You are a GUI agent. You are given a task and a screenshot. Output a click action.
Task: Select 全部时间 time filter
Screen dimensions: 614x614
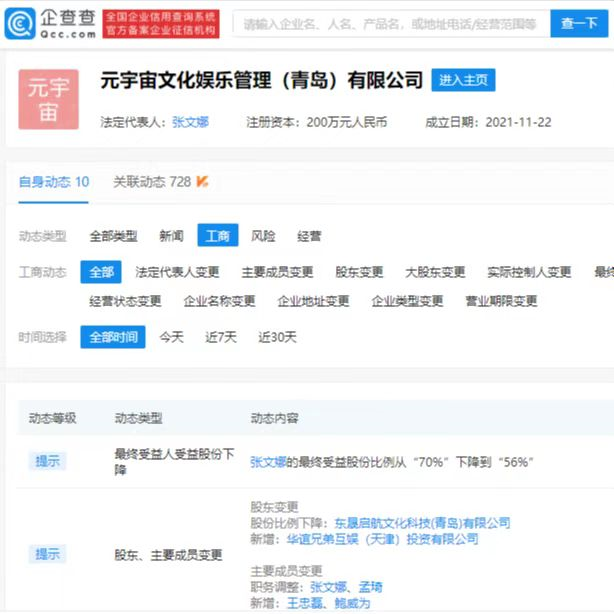113,337
